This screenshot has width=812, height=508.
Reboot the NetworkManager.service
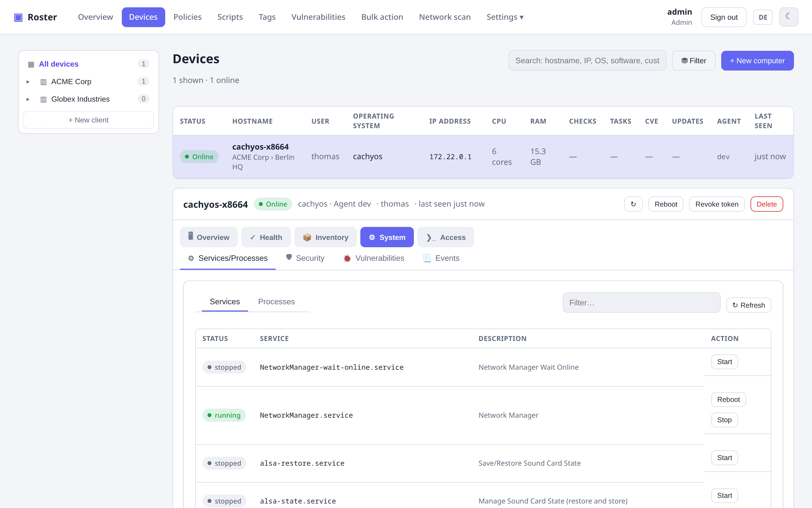pos(729,399)
